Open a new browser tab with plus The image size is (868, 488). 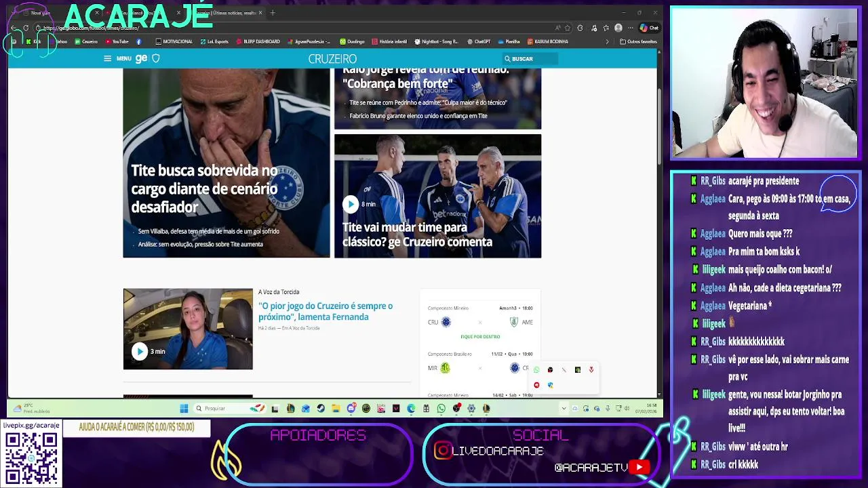(273, 13)
